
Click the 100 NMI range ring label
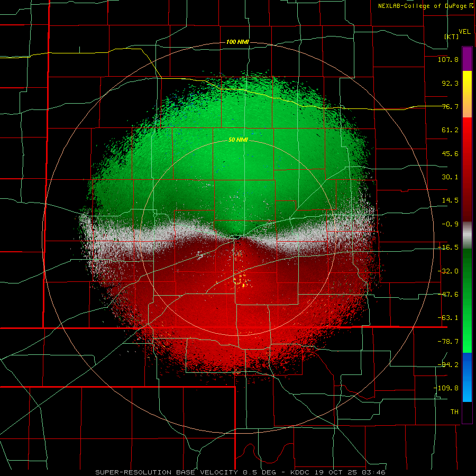(x=237, y=42)
